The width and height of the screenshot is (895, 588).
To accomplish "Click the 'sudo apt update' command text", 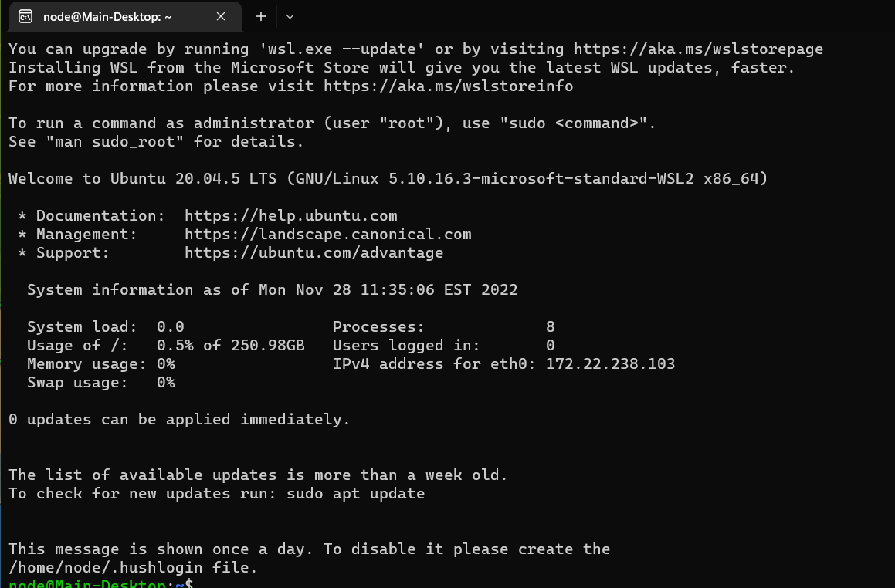I will point(355,493).
